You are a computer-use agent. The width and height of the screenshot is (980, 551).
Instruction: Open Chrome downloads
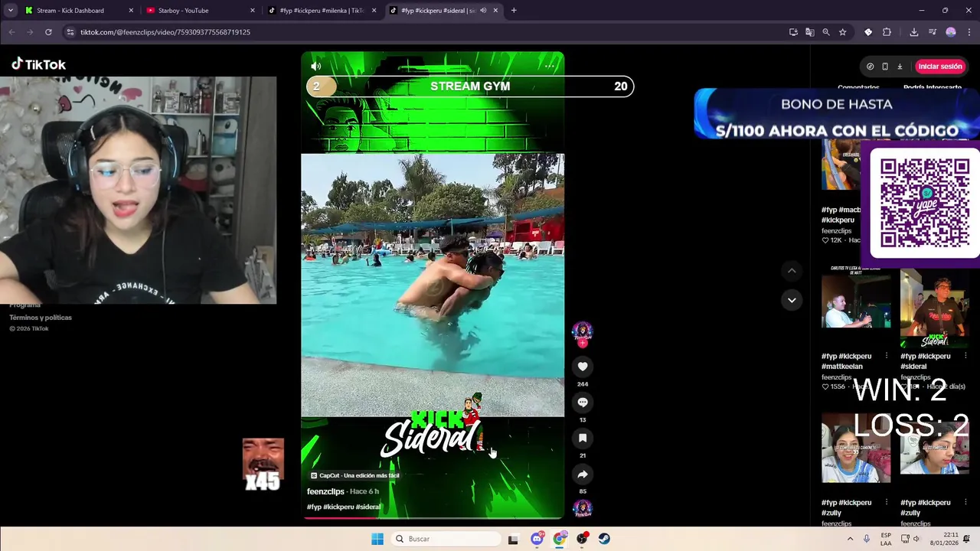(914, 32)
